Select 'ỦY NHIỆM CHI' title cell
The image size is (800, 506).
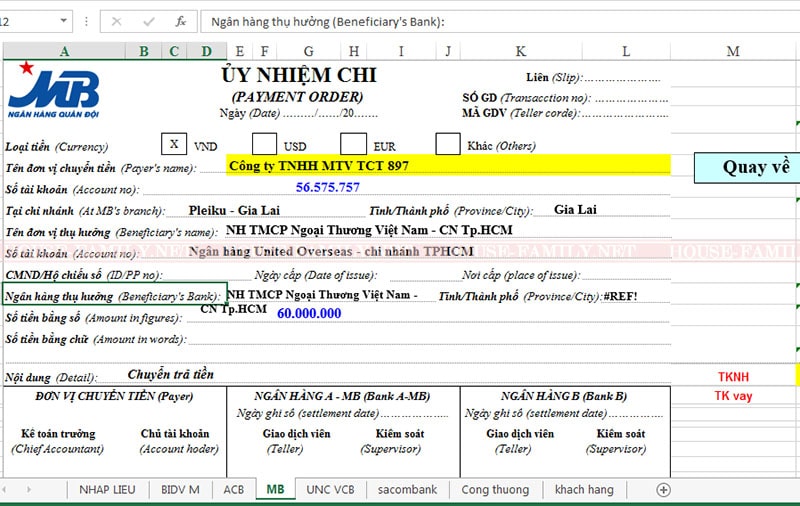coord(298,75)
